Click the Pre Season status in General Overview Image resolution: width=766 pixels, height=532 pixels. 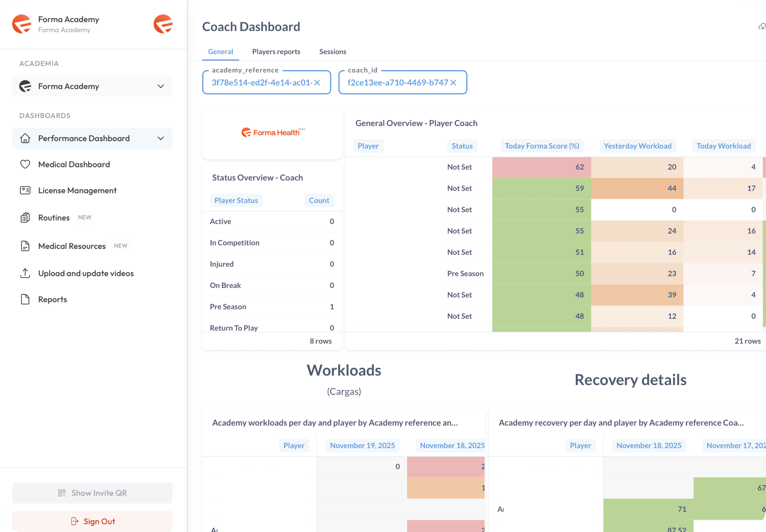pyautogui.click(x=465, y=274)
